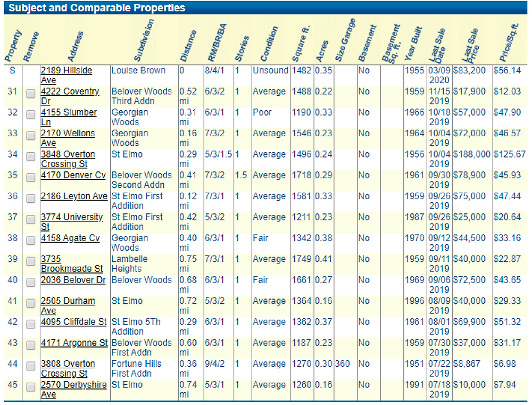
Task: Check remove box for 2570 Derbyshire Ave
Action: [31, 387]
